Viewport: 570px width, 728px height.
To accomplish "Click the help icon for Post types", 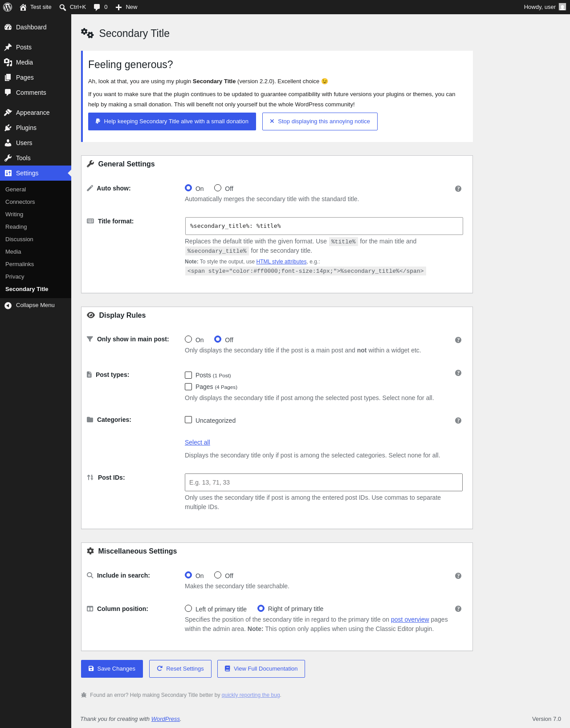I will pyautogui.click(x=458, y=373).
